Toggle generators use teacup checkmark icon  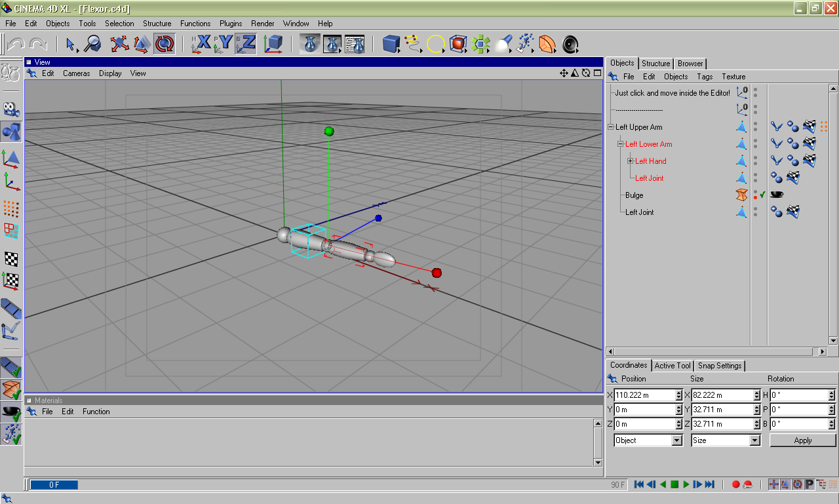[x=11, y=412]
